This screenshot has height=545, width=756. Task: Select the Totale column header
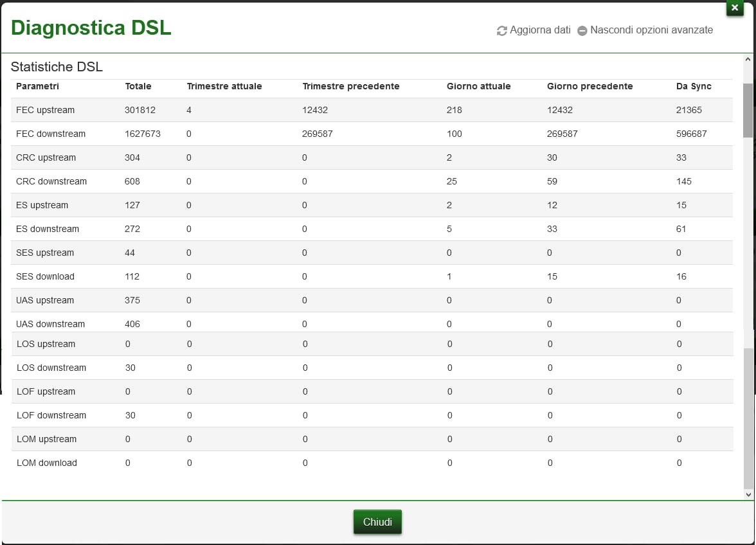(138, 86)
